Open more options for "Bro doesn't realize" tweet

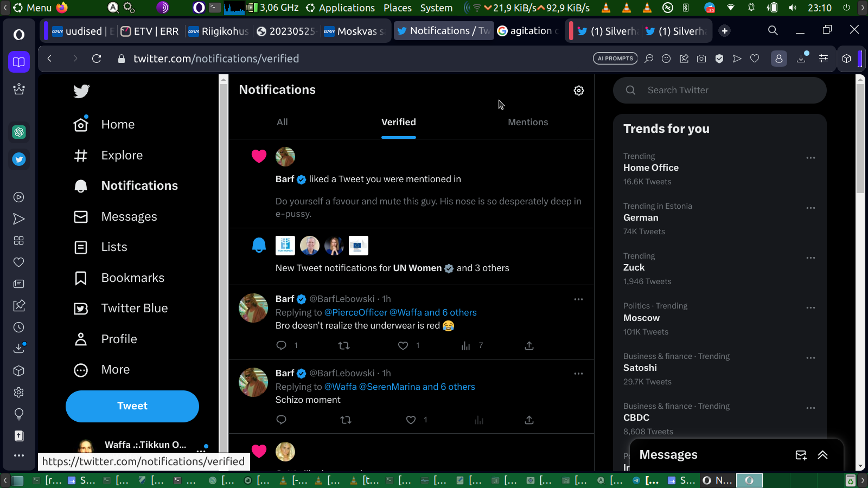coord(579,299)
